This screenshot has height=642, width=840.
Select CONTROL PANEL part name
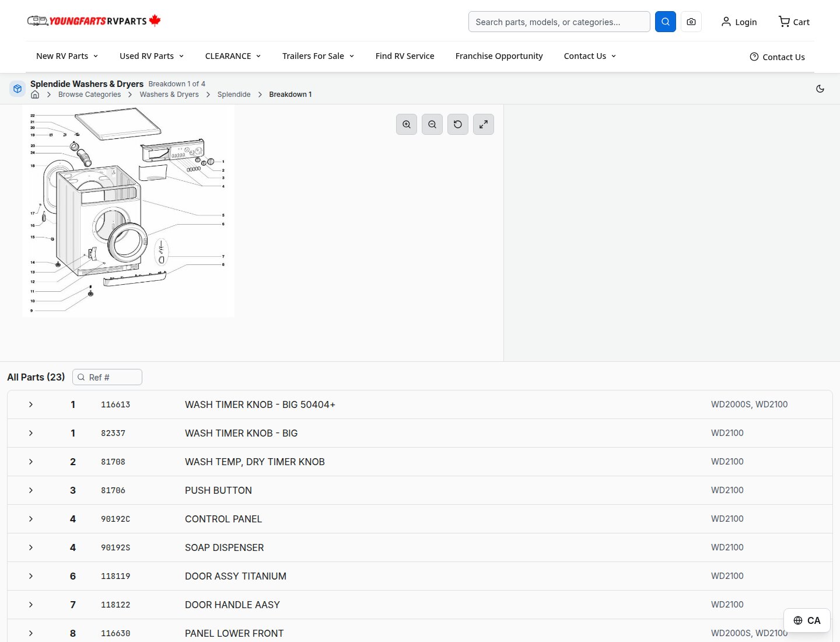223,519
